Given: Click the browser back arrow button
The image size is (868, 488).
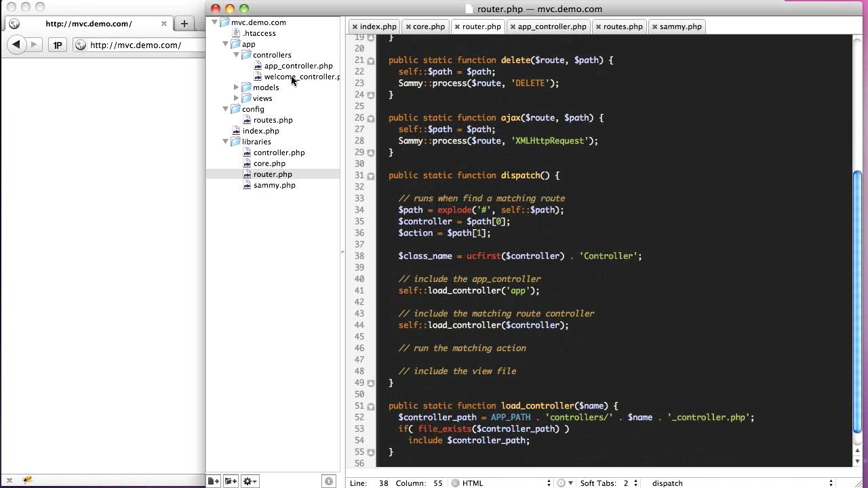Looking at the screenshot, I should coord(16,45).
